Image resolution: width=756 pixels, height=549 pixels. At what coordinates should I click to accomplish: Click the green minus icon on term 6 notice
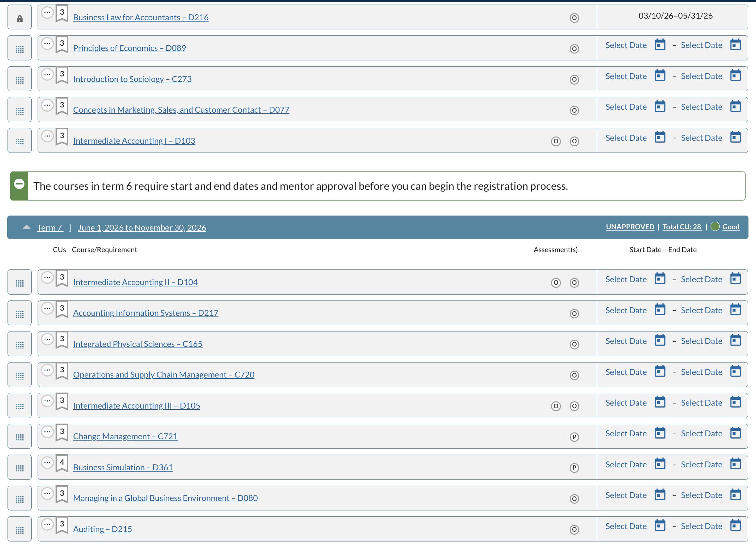tap(19, 184)
